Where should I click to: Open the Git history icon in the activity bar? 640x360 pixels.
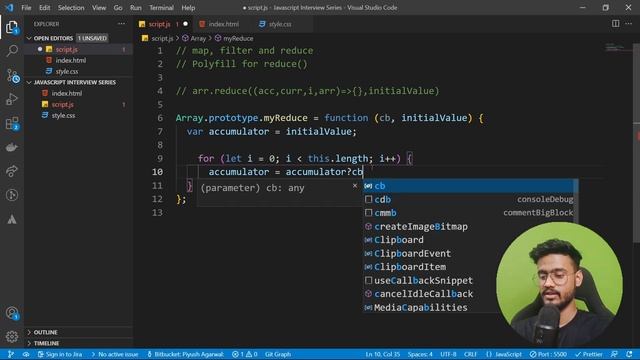12,195
